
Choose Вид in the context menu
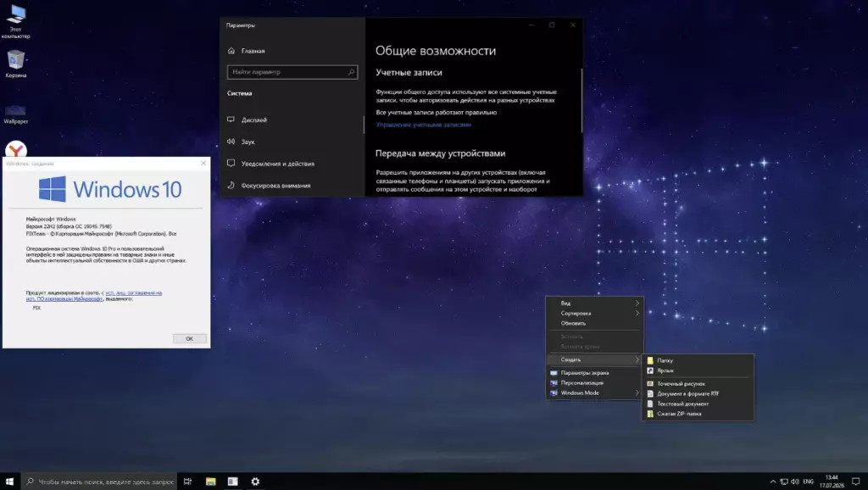click(594, 303)
